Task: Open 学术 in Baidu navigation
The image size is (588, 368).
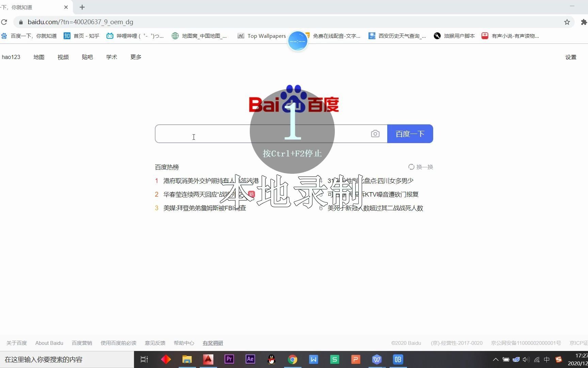Action: (x=112, y=57)
